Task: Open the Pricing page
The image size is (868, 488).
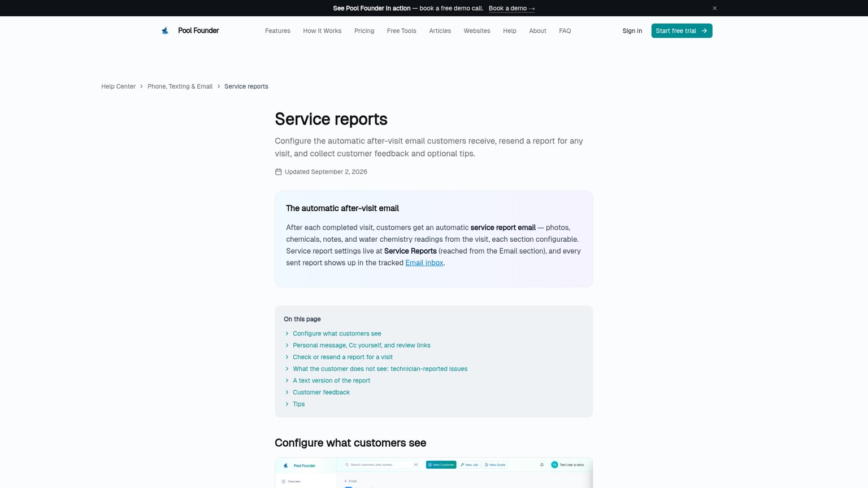Action: click(364, 30)
